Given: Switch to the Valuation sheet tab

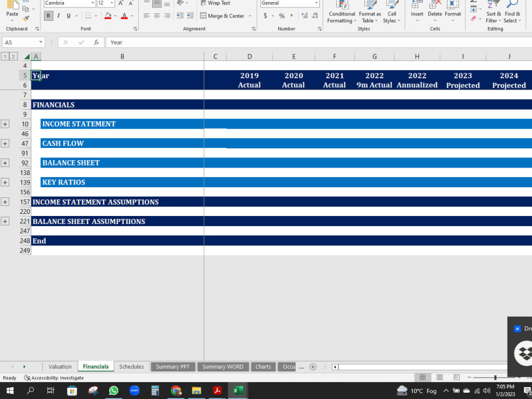Looking at the screenshot, I should pos(60,367).
